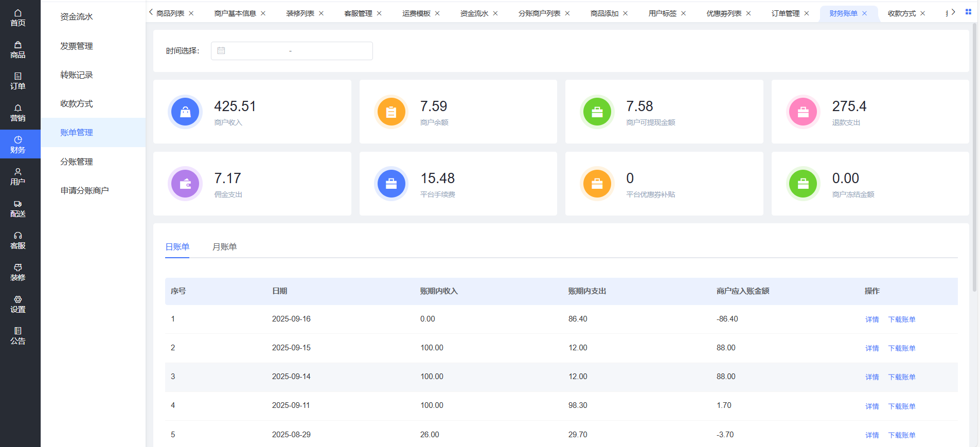Open the 订单 orders sidebar icon

click(x=18, y=81)
